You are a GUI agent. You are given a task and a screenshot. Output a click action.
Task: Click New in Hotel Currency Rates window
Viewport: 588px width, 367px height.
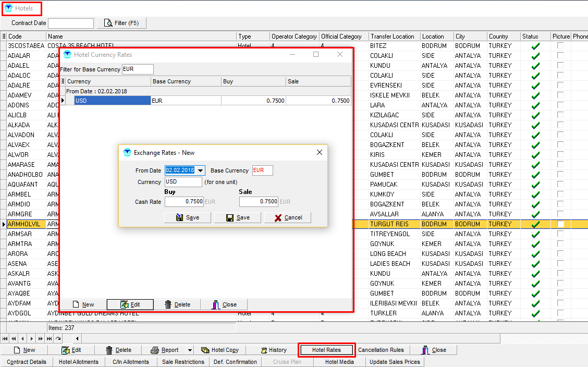click(83, 304)
